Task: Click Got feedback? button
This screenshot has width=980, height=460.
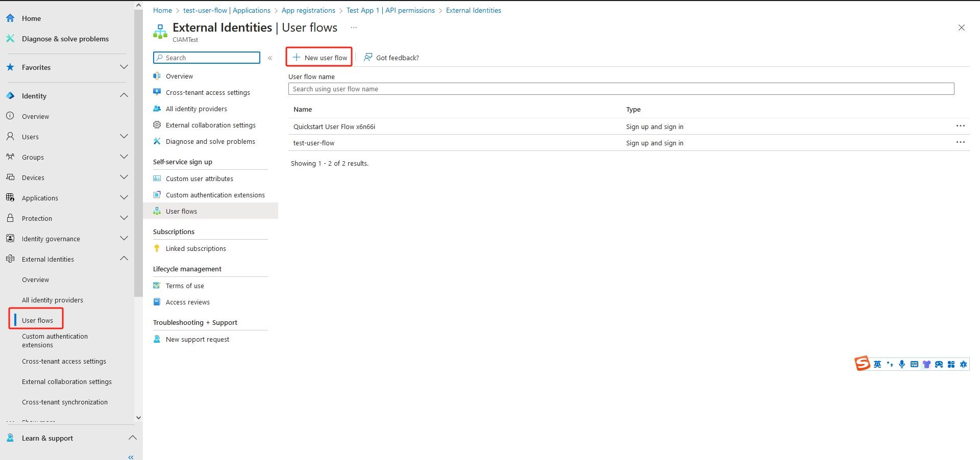Action: [x=391, y=58]
